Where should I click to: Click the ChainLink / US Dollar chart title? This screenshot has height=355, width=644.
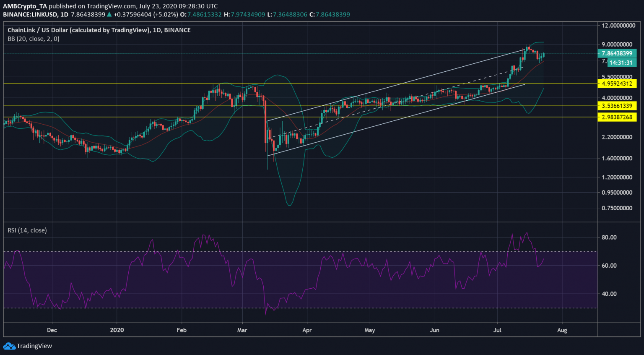(99, 30)
